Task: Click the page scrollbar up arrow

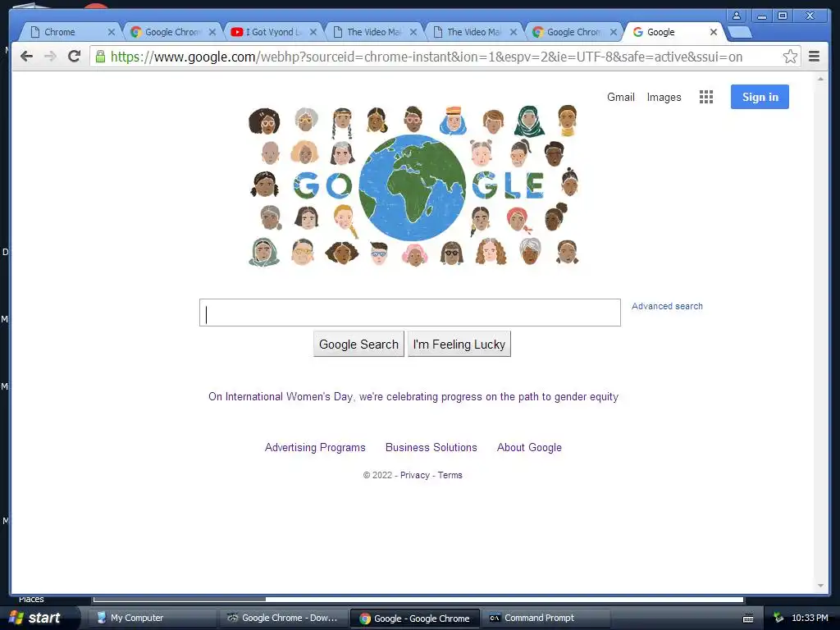Action: pos(820,80)
